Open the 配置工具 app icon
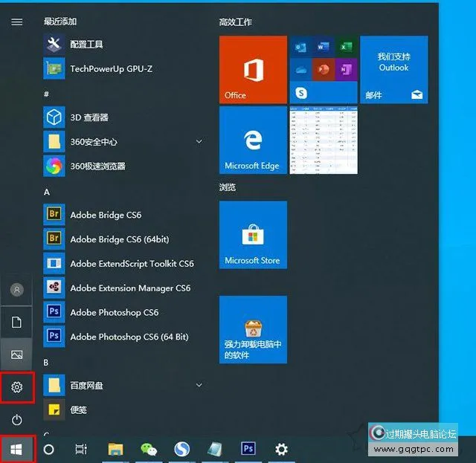 pyautogui.click(x=54, y=45)
